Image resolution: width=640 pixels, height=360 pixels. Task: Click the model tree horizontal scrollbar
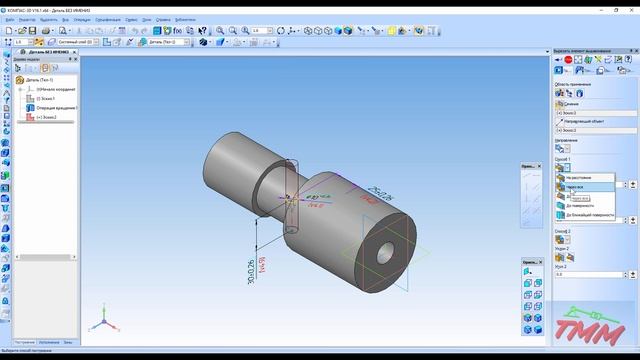(46, 257)
